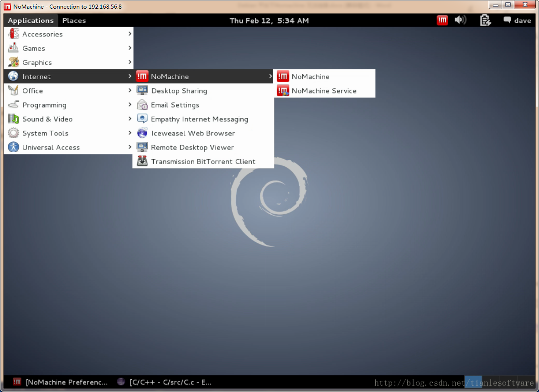This screenshot has width=539, height=392.
Task: Click the Programming label
Action: pyautogui.click(x=44, y=105)
